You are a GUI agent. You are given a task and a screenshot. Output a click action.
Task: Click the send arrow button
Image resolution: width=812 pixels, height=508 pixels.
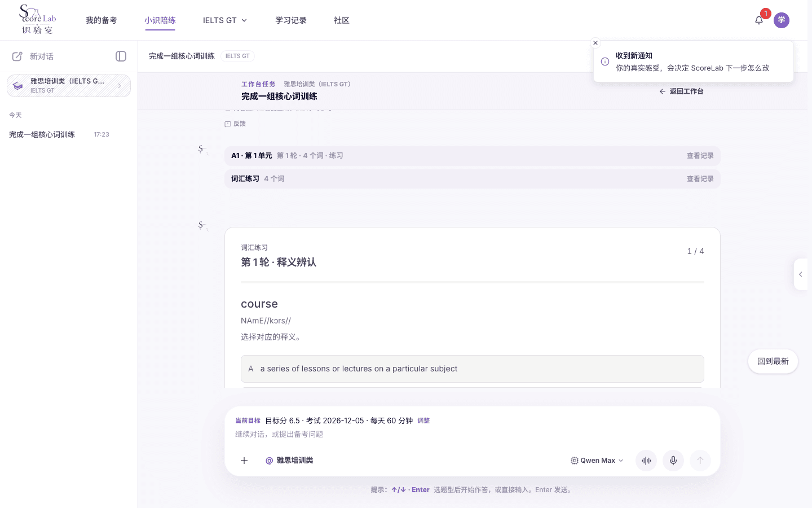tap(700, 461)
